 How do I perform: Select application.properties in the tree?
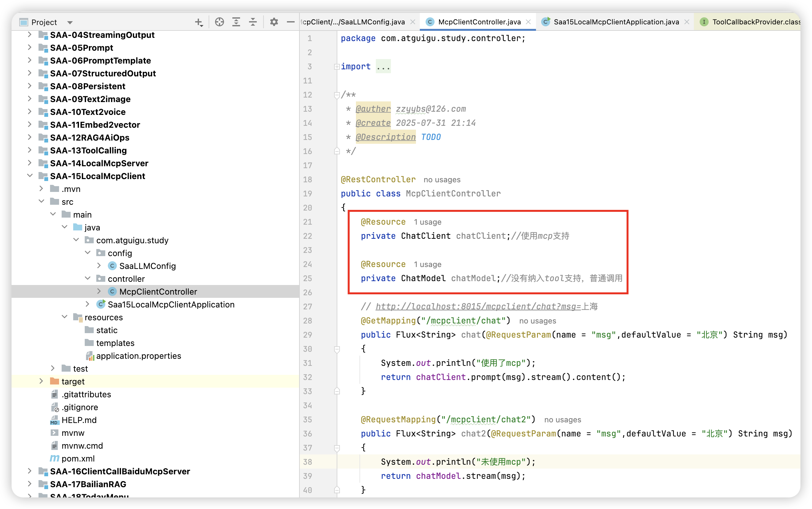[138, 356]
